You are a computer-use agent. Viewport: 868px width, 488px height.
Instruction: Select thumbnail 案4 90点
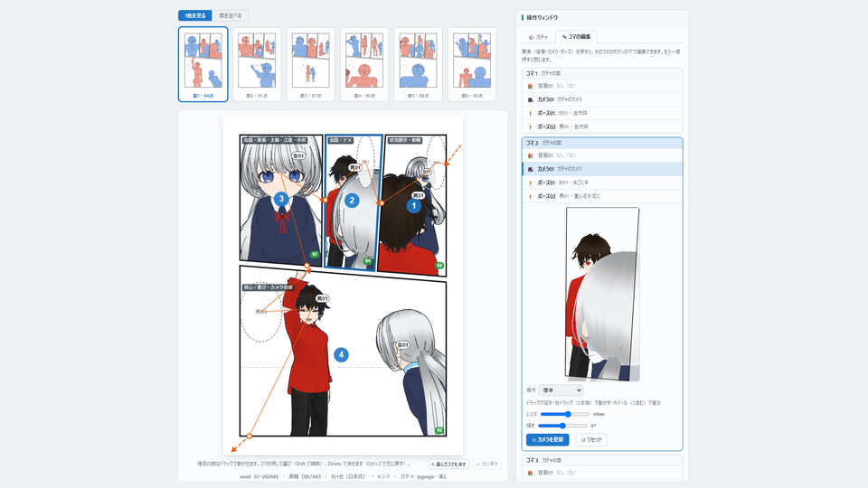point(364,64)
